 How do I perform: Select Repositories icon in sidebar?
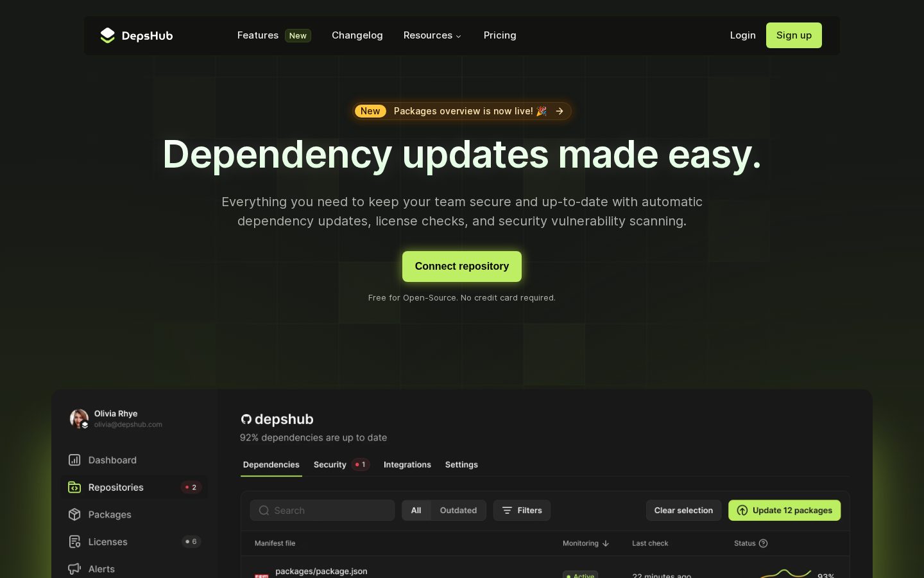74,487
